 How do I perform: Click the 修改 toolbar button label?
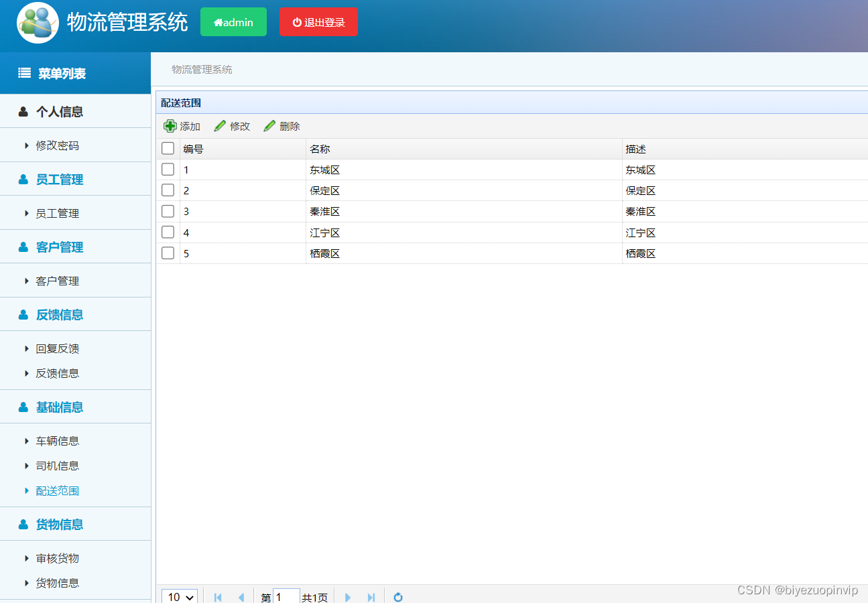(240, 126)
